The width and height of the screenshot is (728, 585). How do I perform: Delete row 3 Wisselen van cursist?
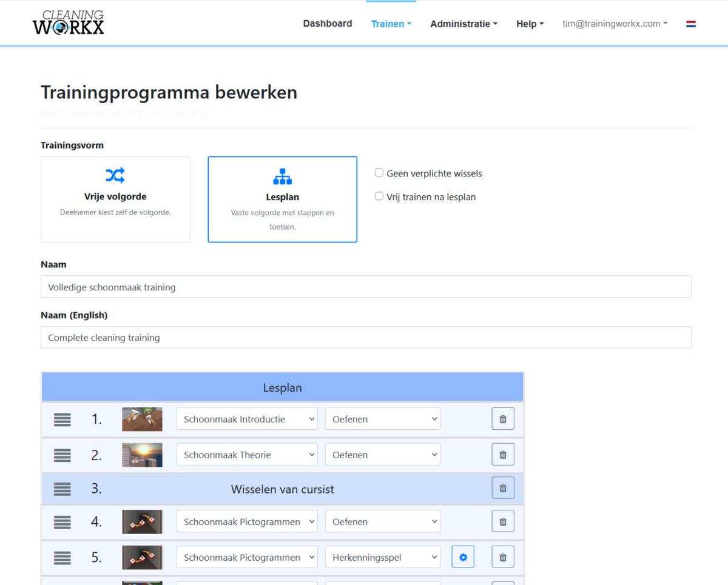(502, 488)
